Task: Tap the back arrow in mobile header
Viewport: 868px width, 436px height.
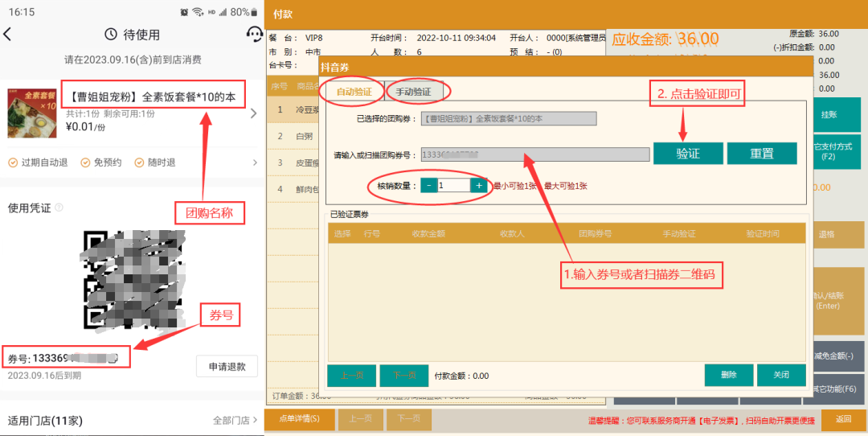Action: pos(8,35)
